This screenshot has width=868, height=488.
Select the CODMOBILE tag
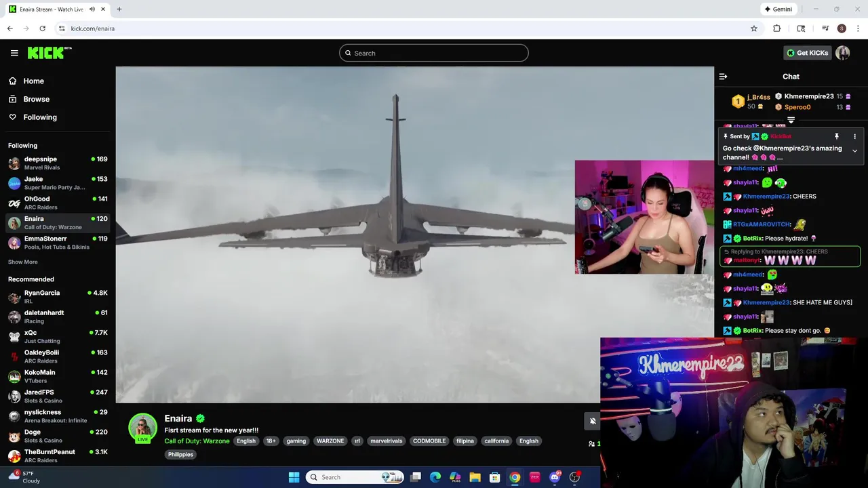429,441
